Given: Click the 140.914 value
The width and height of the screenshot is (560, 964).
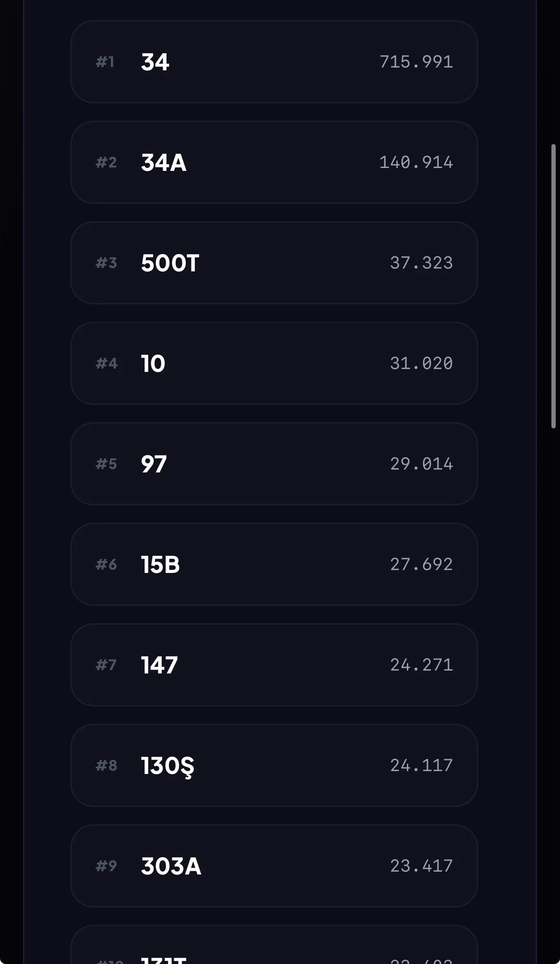Looking at the screenshot, I should pyautogui.click(x=416, y=162).
